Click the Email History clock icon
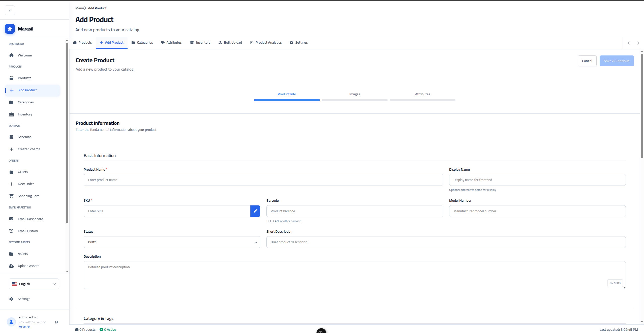The height and width of the screenshot is (333, 644). (11, 231)
